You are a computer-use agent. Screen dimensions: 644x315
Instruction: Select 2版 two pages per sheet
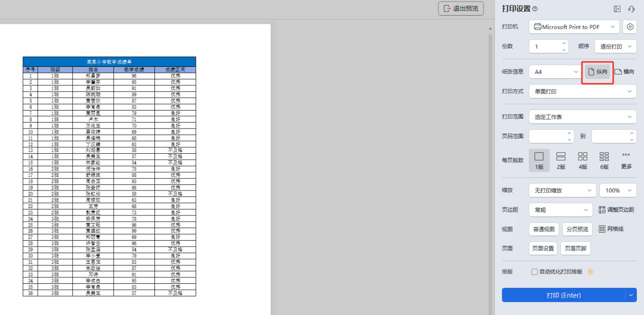tap(561, 161)
